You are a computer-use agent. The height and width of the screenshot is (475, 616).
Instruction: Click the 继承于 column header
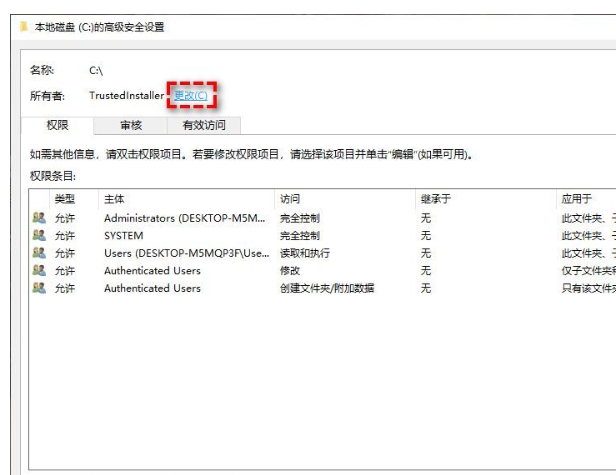436,199
